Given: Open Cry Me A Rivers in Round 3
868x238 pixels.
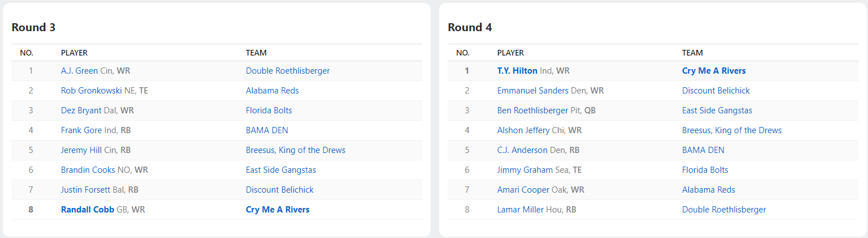Looking at the screenshot, I should pyautogui.click(x=278, y=210).
